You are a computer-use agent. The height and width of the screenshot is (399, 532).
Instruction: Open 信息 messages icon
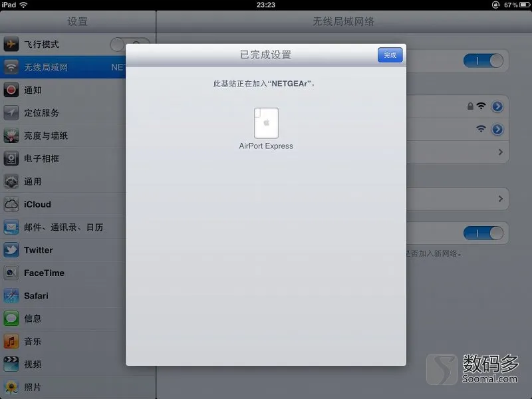(11, 319)
